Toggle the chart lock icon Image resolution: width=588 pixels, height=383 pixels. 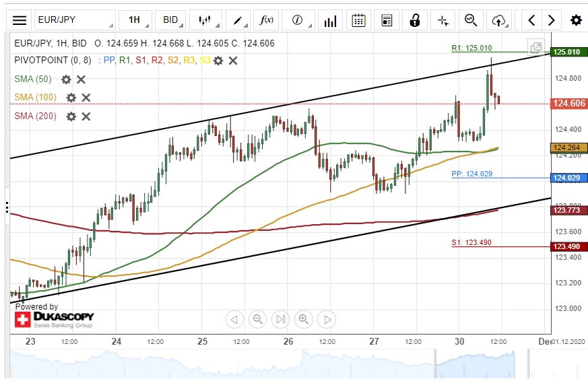pyautogui.click(x=415, y=20)
